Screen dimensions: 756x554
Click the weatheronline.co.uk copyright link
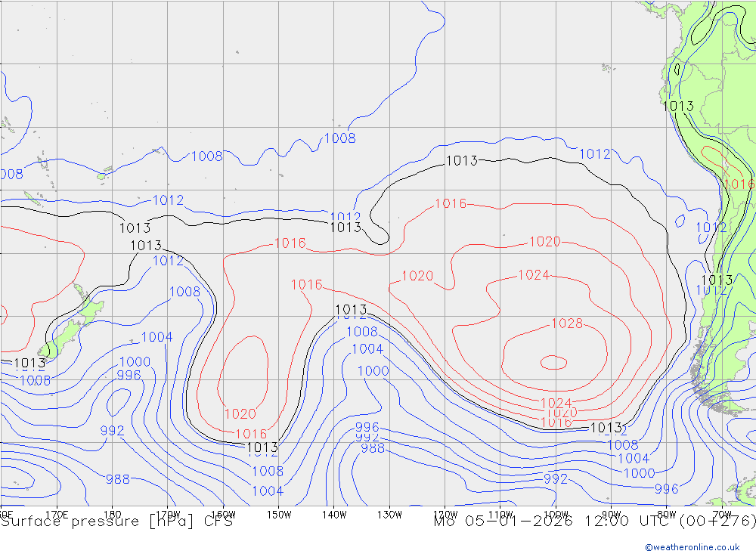point(692,546)
